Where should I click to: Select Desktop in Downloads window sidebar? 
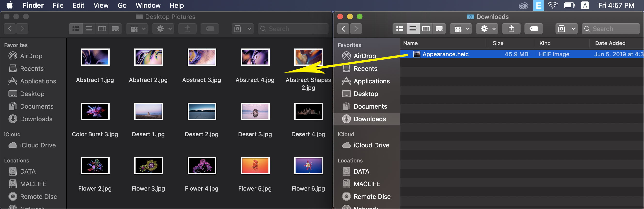pyautogui.click(x=367, y=94)
